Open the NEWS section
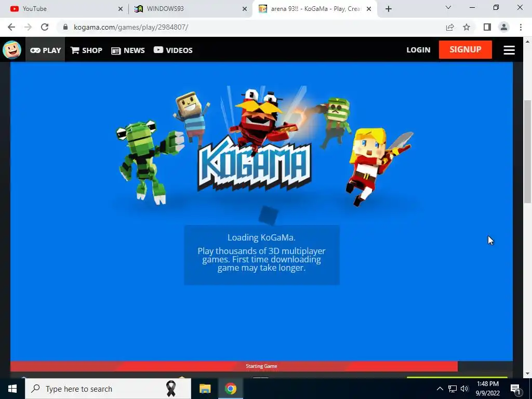Viewport: 532px width, 399px height. [128, 50]
